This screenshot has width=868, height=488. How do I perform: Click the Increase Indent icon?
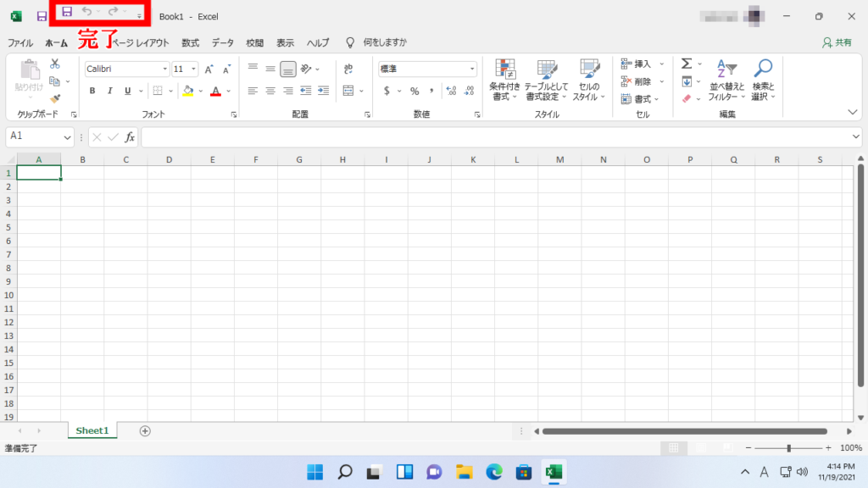[x=322, y=91]
